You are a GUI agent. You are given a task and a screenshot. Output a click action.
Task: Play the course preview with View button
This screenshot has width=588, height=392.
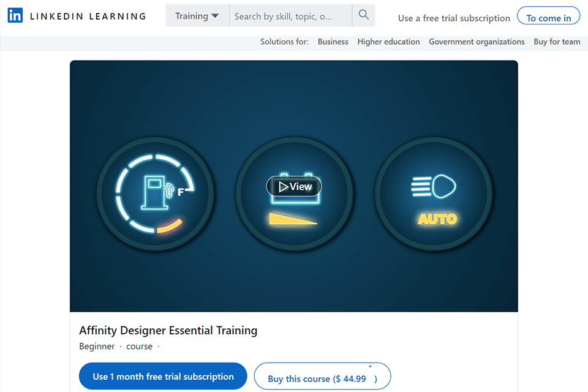(x=295, y=186)
